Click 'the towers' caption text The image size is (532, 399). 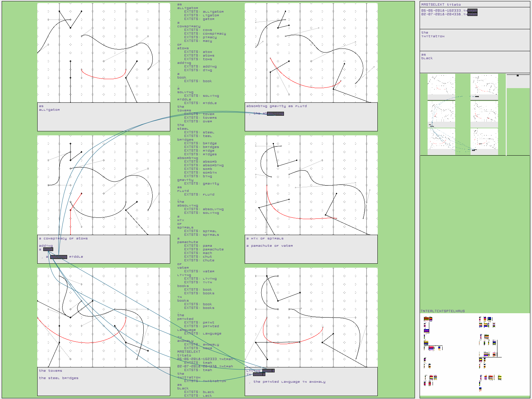51,371
